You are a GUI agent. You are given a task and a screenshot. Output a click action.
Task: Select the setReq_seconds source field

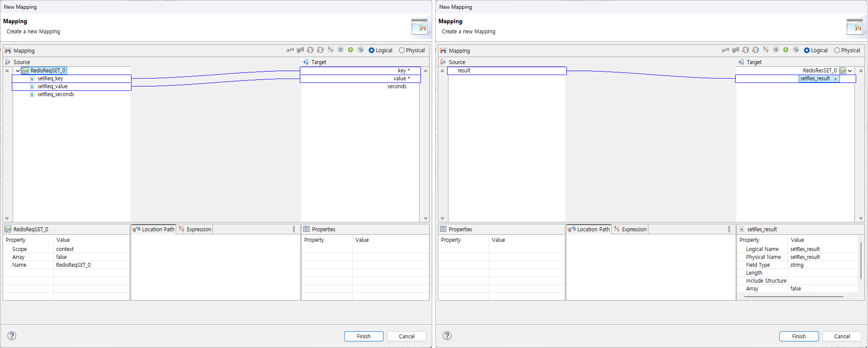[x=56, y=94]
